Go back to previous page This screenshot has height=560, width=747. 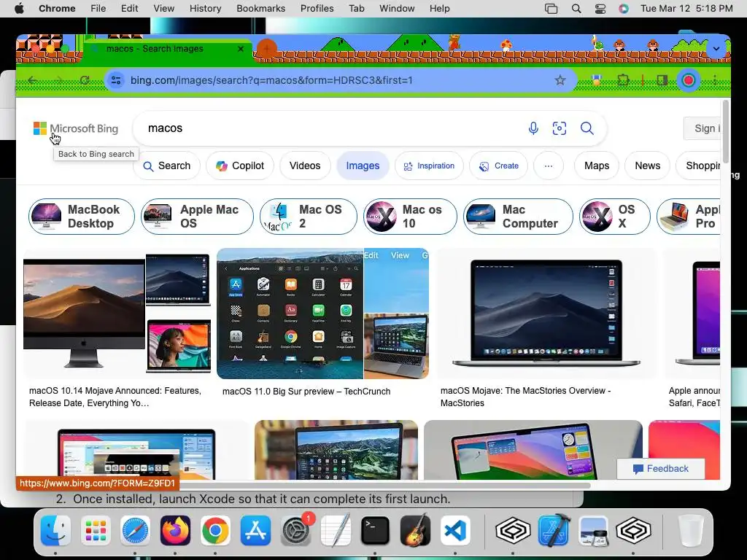tap(32, 80)
